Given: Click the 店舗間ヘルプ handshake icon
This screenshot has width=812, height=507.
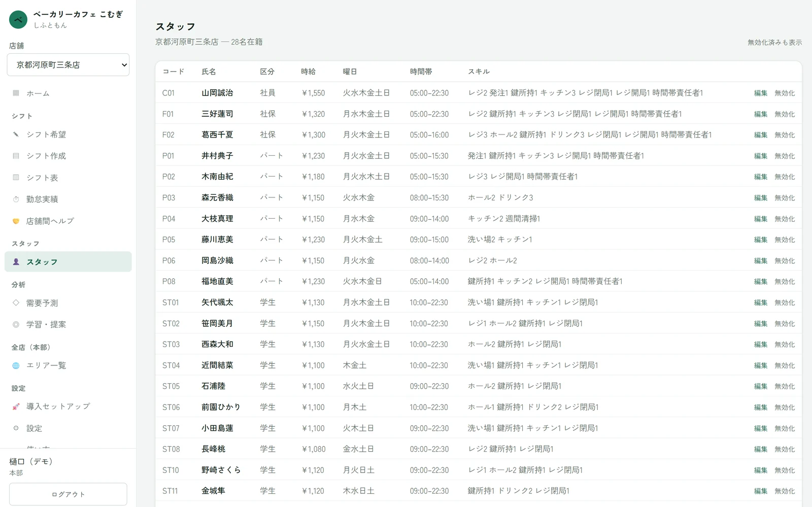Looking at the screenshot, I should pyautogui.click(x=16, y=221).
